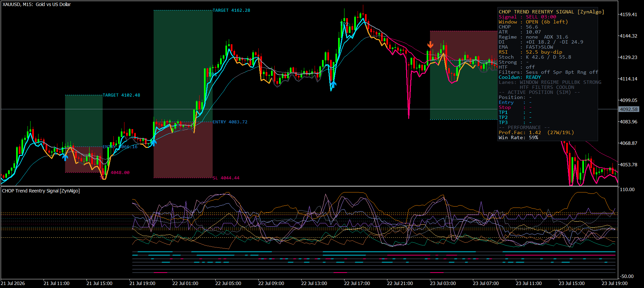Screen dimensions: 644x288
Task: Click the '23 Jul 19:00' time label
Action: [614, 283]
